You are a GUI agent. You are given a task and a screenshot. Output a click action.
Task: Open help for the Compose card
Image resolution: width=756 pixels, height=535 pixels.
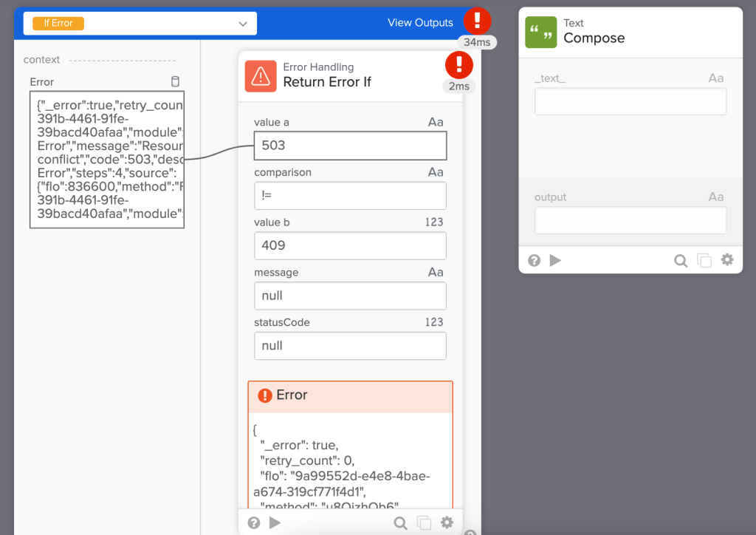pyautogui.click(x=535, y=260)
